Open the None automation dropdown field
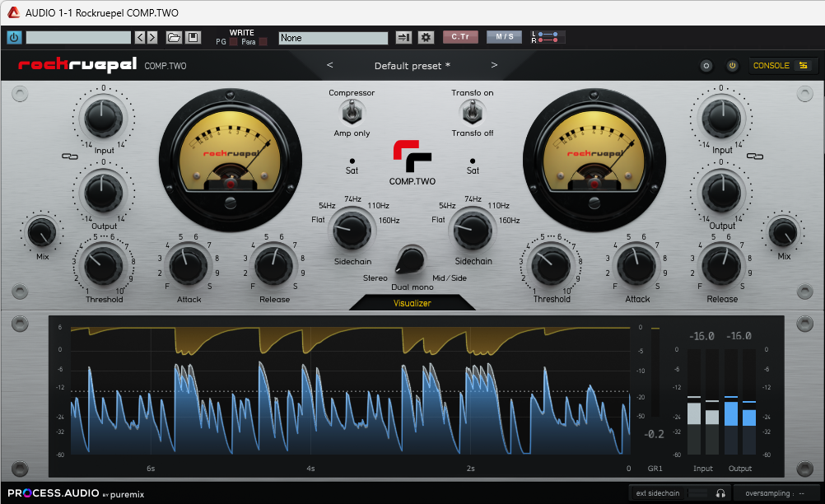The width and height of the screenshot is (825, 504). pyautogui.click(x=333, y=38)
